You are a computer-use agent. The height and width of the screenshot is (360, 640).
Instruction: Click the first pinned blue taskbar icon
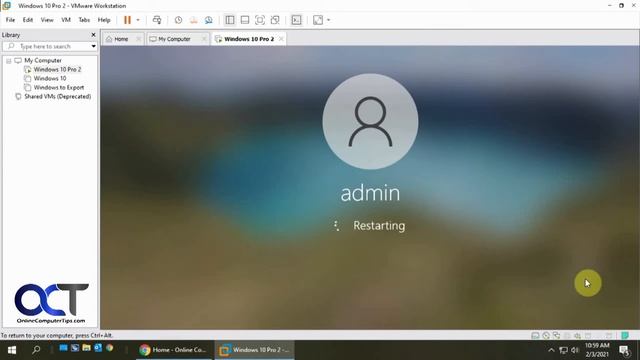tap(63, 348)
